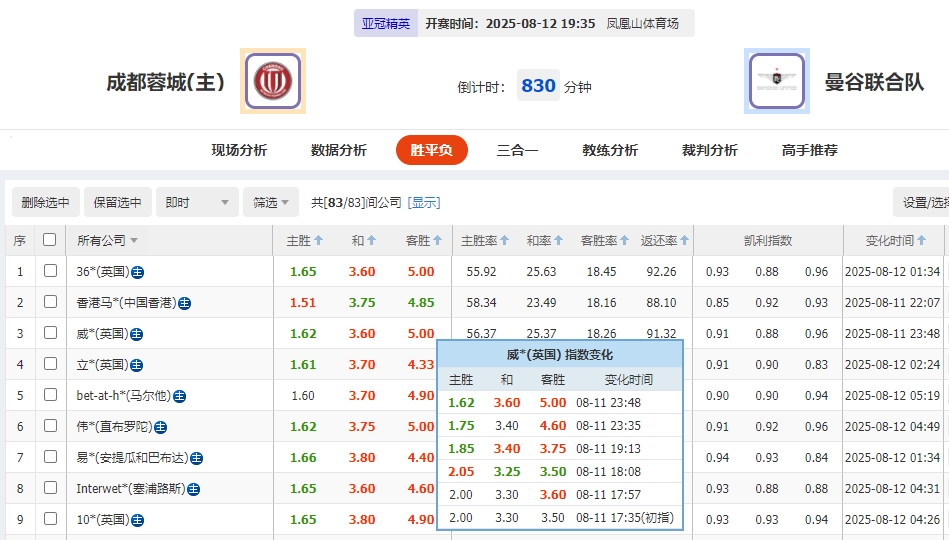Click the 主 badge next to bet-at-h*(马尔他)
949x540 pixels.
[180, 396]
